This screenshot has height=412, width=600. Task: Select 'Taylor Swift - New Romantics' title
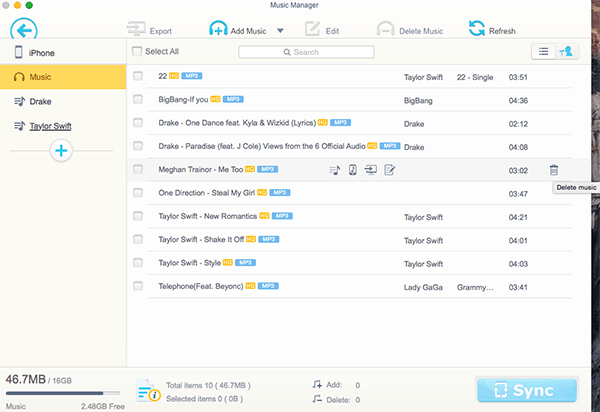[207, 216]
